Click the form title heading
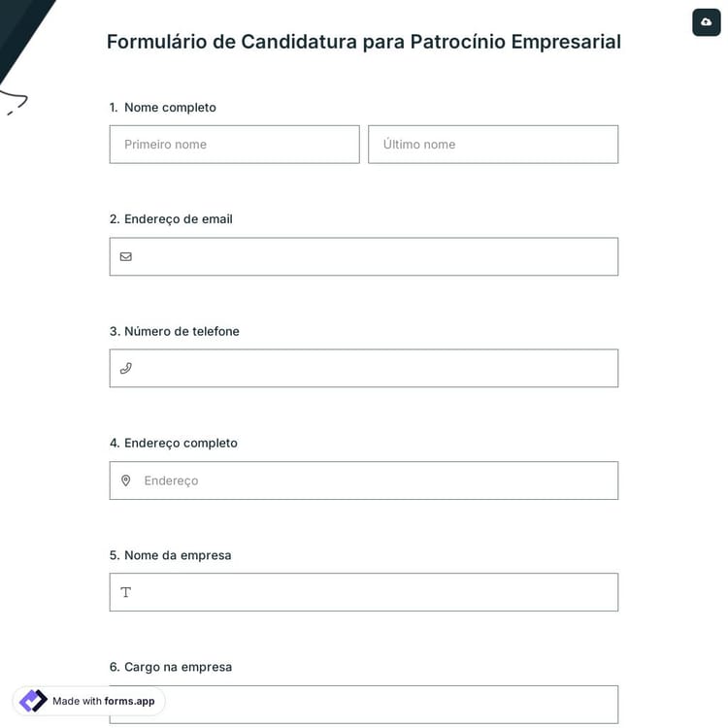 364,42
